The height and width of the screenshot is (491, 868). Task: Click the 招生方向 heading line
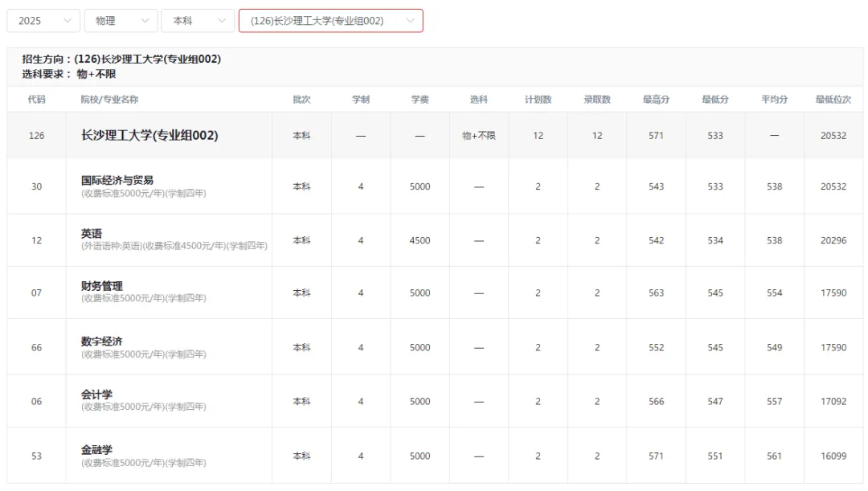(121, 59)
